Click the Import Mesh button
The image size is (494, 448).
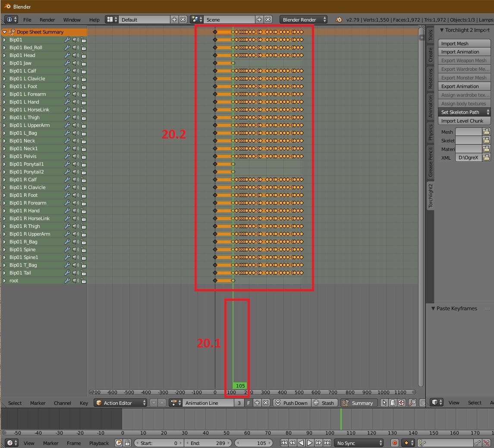[464, 44]
